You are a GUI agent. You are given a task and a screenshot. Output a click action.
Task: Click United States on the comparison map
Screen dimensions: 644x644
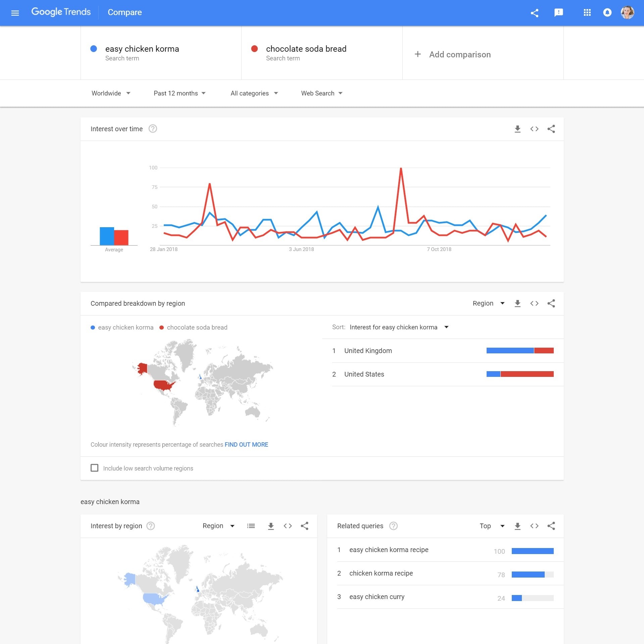164,385
